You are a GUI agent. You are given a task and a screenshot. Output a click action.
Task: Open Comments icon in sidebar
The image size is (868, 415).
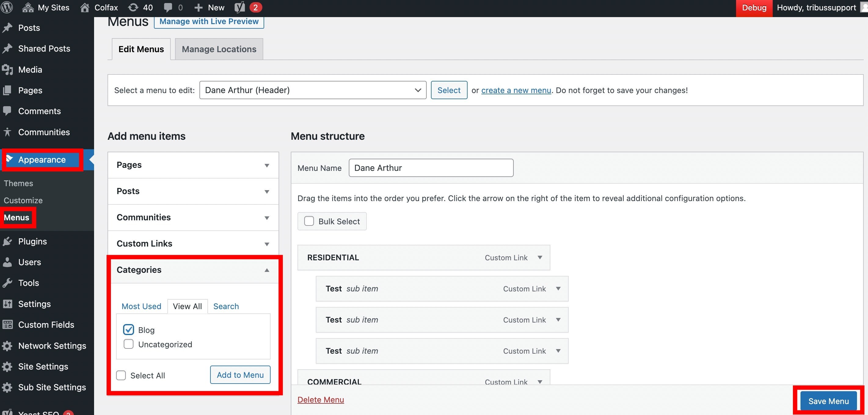7,111
